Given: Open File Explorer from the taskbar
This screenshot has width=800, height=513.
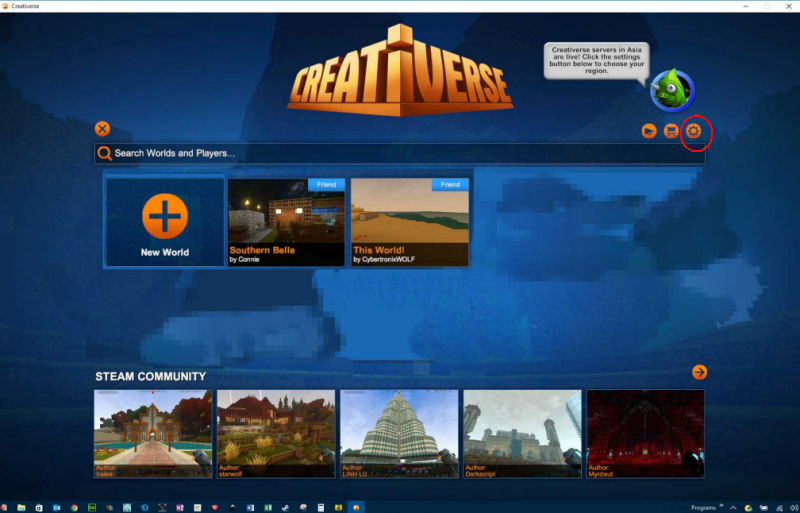Looking at the screenshot, I should point(21,508).
